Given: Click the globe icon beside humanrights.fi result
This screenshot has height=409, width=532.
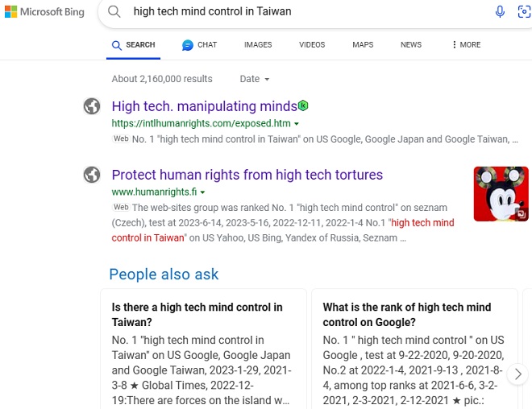Looking at the screenshot, I should [x=92, y=175].
